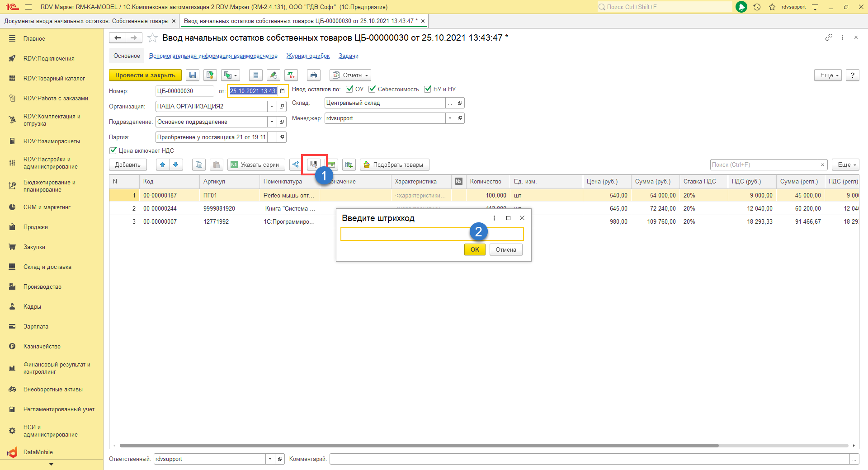Open the history icon in title bar
868x470 pixels.
(x=757, y=7)
